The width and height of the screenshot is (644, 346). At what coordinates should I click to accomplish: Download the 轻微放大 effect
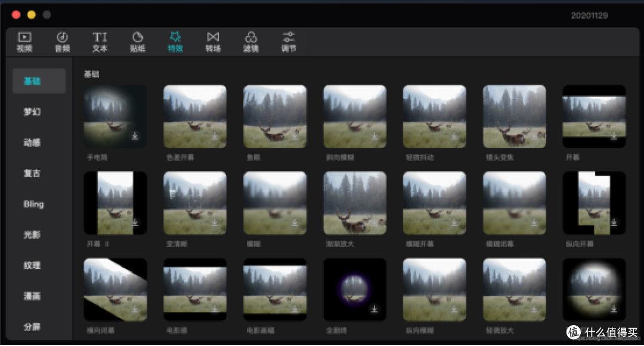pos(534,309)
